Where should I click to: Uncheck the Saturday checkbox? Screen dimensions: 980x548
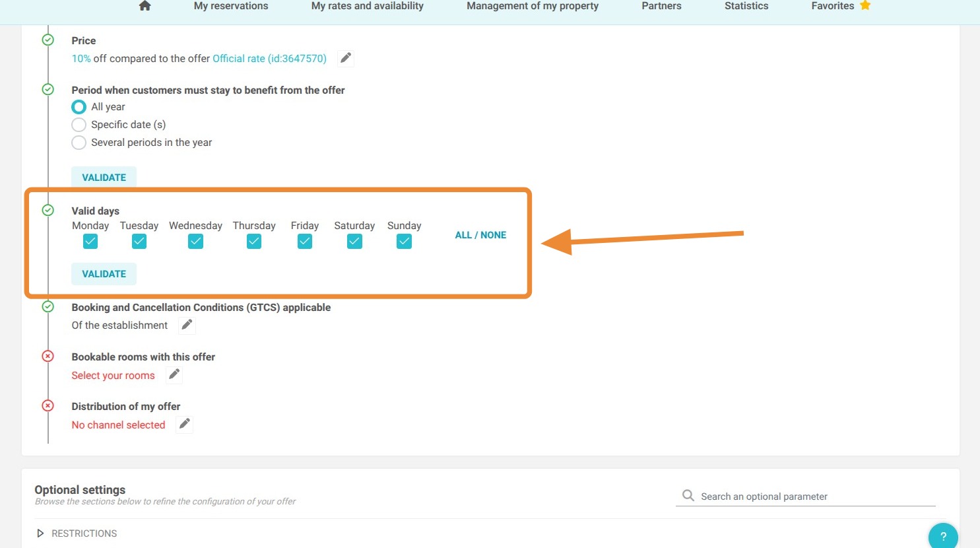pyautogui.click(x=354, y=242)
